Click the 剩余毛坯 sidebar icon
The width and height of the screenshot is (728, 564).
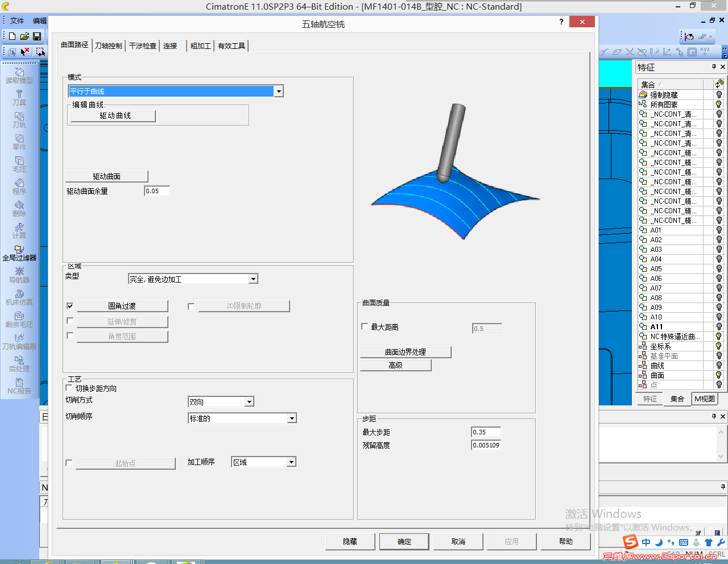point(19,320)
